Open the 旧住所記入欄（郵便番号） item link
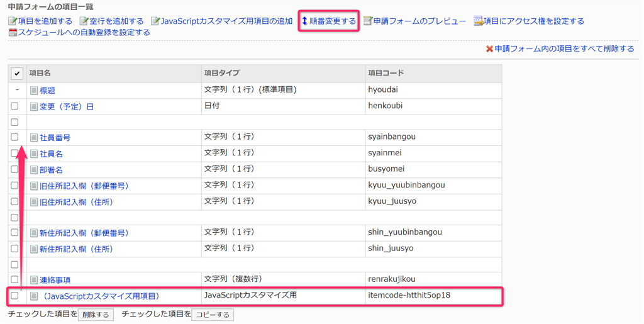The width and height of the screenshot is (644, 324). (84, 186)
